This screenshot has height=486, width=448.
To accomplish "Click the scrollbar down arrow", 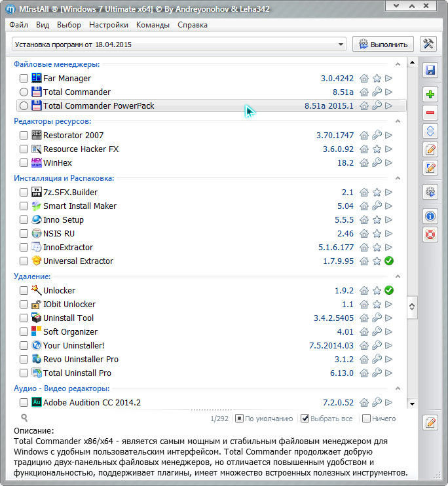I will (412, 403).
